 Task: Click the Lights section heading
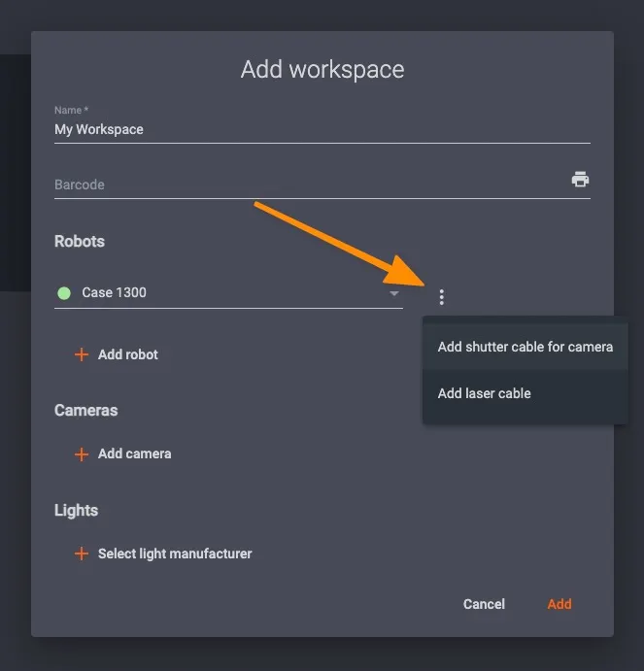click(x=76, y=510)
